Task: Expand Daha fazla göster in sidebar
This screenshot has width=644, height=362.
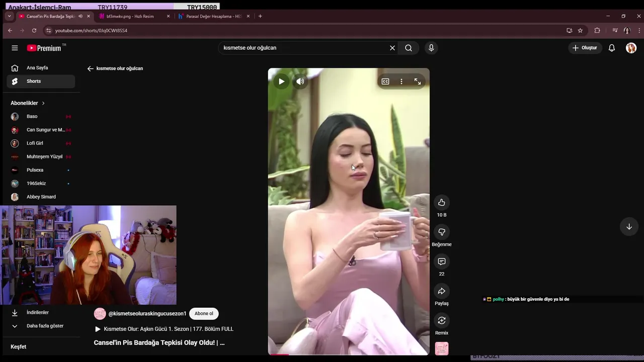Action: pyautogui.click(x=41, y=326)
